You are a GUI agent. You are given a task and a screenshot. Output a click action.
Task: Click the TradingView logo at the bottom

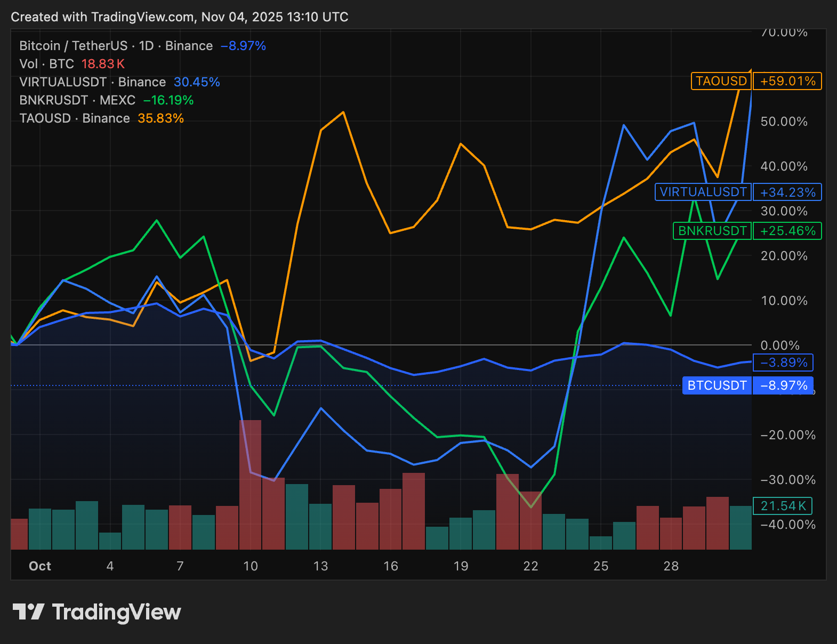[96, 612]
